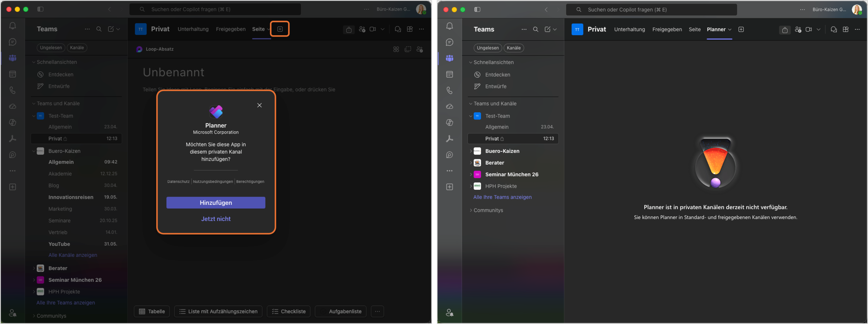Click search icon in right window Teams panel
Viewport: 868px width, 324px height.
click(x=536, y=29)
